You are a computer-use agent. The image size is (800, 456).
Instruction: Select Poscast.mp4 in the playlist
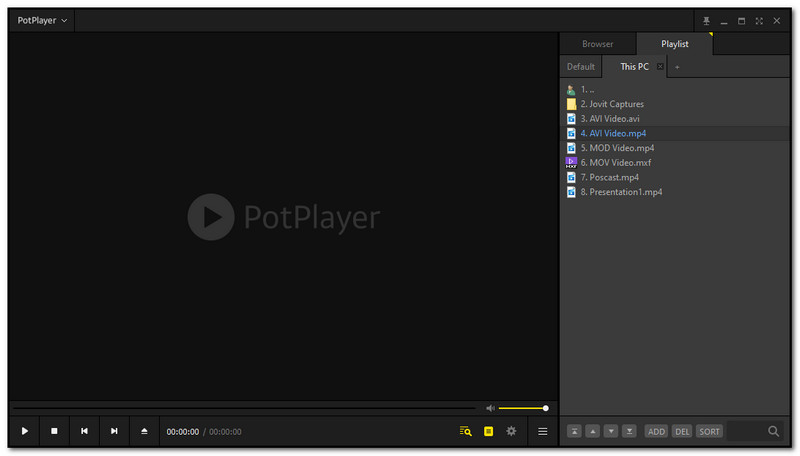[x=675, y=178]
